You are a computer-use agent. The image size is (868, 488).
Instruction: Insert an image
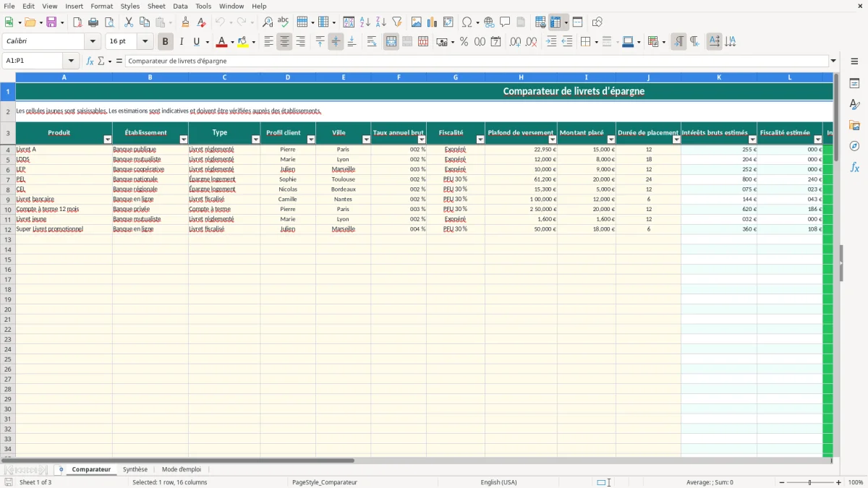417,22
